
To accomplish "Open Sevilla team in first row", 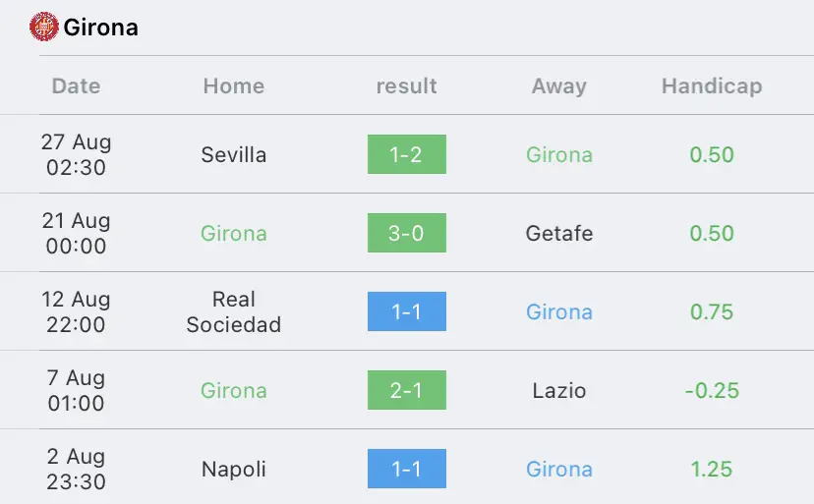I will coord(234,154).
